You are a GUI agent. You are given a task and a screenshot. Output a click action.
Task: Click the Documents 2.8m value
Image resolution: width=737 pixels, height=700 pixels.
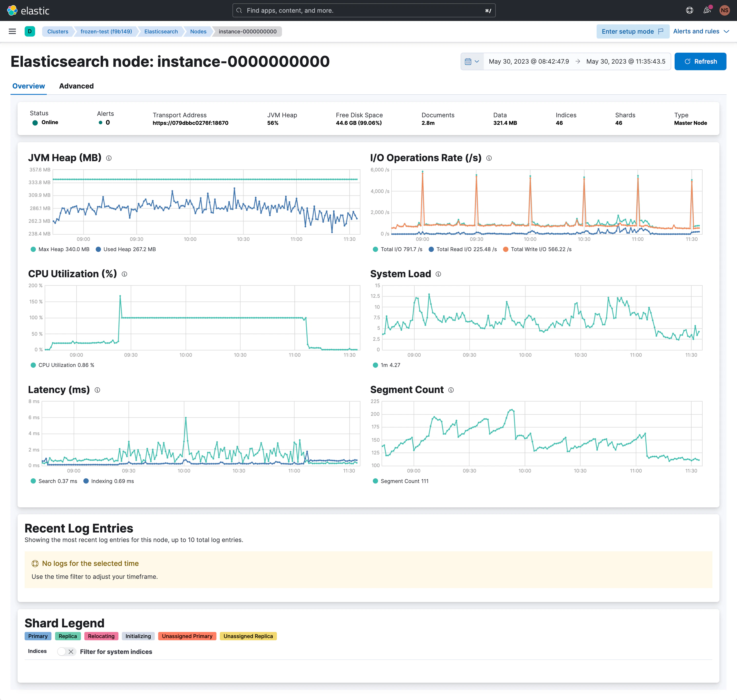click(428, 123)
